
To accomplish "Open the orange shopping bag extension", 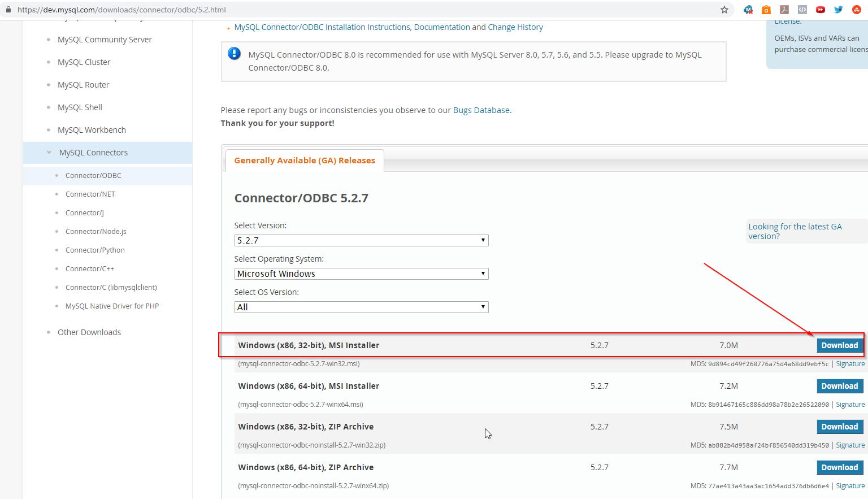I will tap(766, 10).
